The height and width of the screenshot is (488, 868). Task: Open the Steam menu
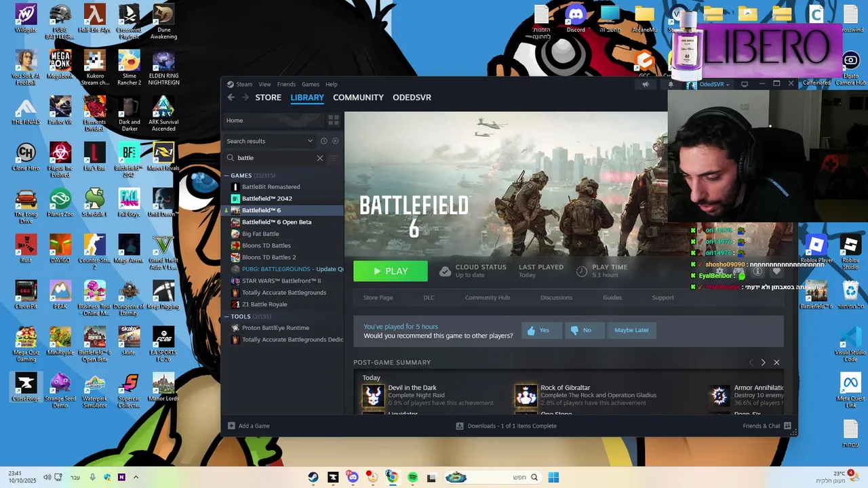point(244,84)
